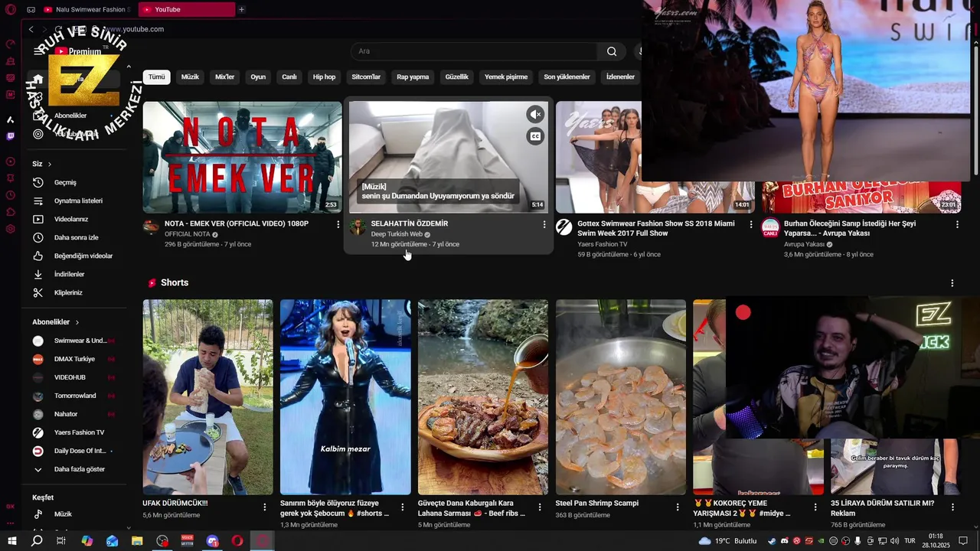Open three-dot menu for SELAHATTİN ÖZDEMİR video
980x551 pixels.
[544, 224]
